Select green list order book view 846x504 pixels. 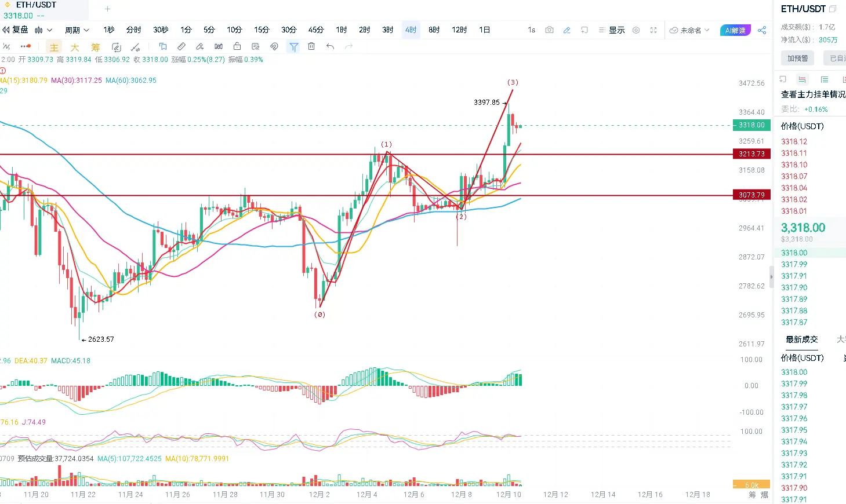pyautogui.click(x=825, y=79)
